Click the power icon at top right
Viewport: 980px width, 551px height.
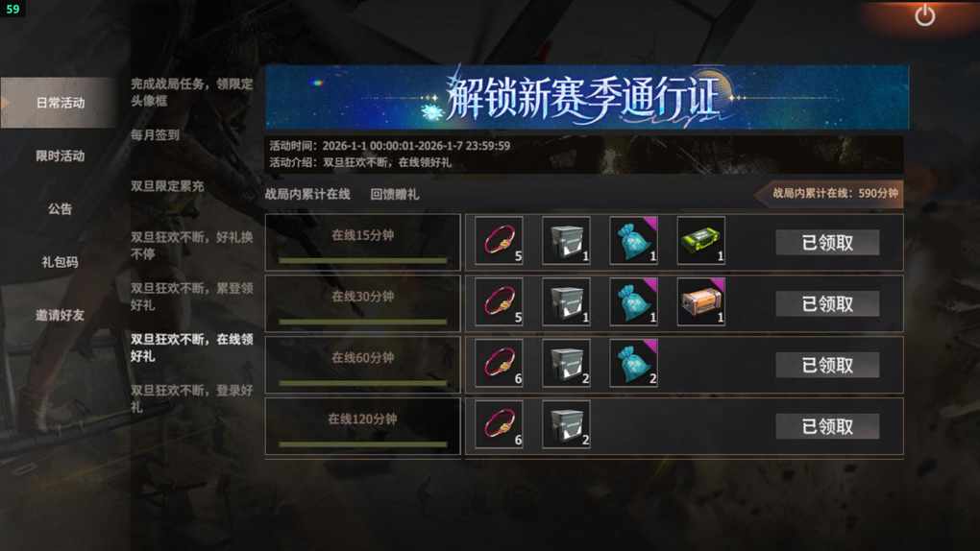pos(925,15)
